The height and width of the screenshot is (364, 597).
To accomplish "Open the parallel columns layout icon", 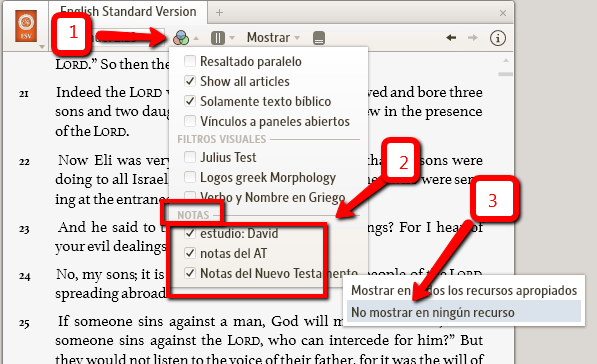I will [x=218, y=38].
